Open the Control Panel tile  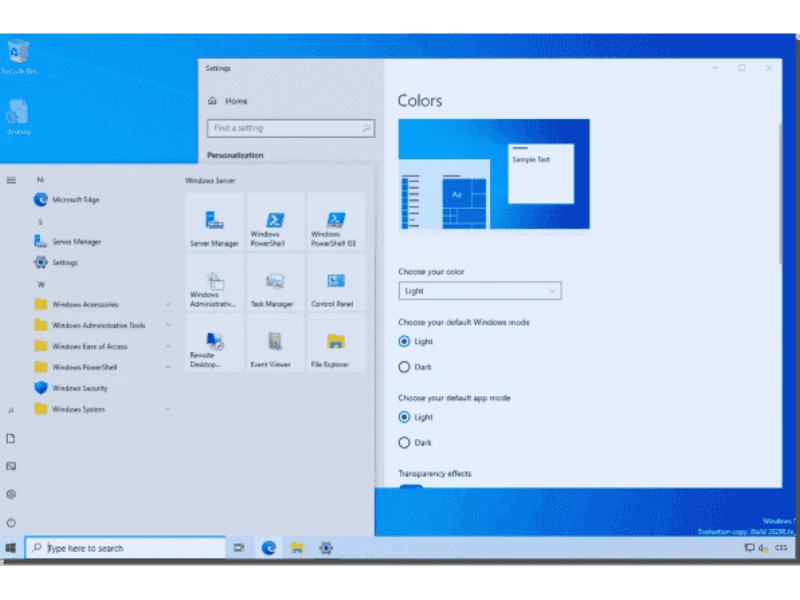pyautogui.click(x=336, y=283)
